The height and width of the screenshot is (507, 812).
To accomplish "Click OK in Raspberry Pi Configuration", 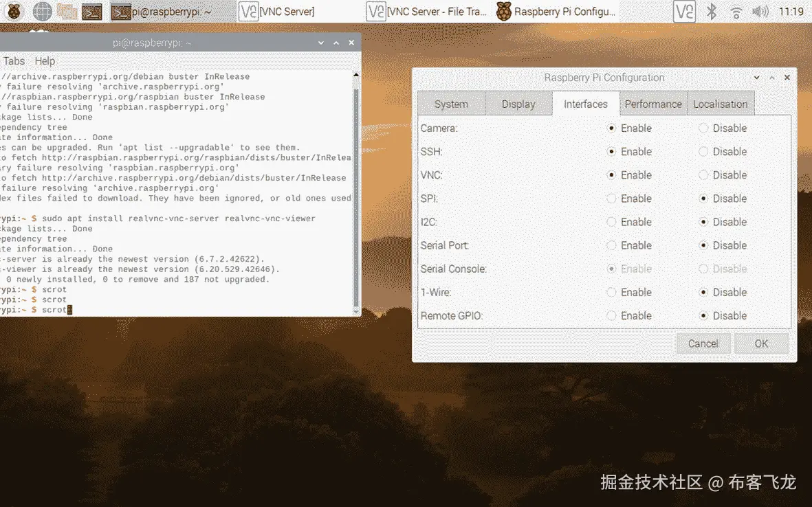I will tap(761, 343).
